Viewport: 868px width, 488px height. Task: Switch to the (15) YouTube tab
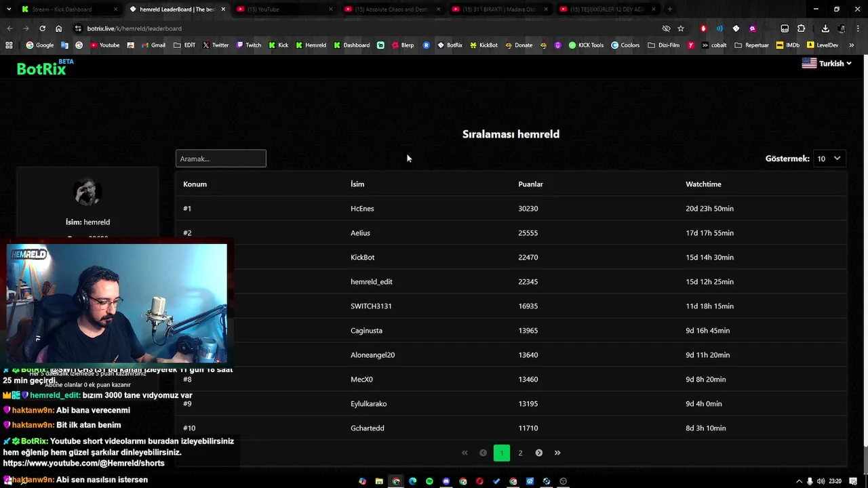click(283, 9)
